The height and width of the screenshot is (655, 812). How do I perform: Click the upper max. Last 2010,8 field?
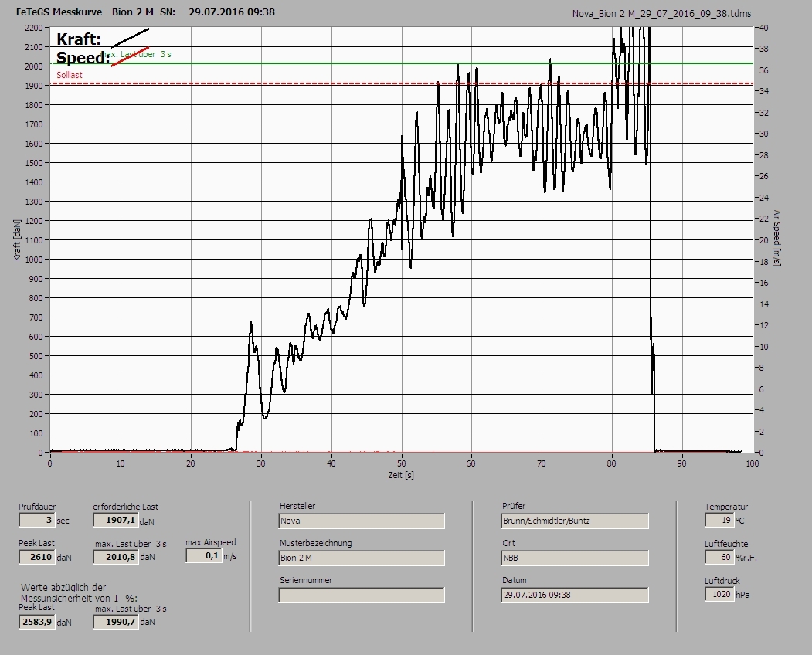(x=115, y=557)
